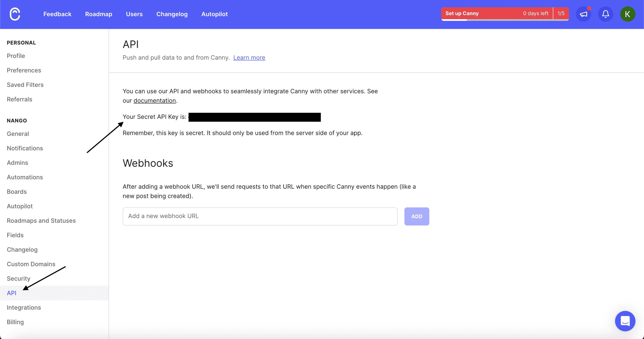
Task: Select Saved Filters in sidebar
Action: [x=25, y=85]
